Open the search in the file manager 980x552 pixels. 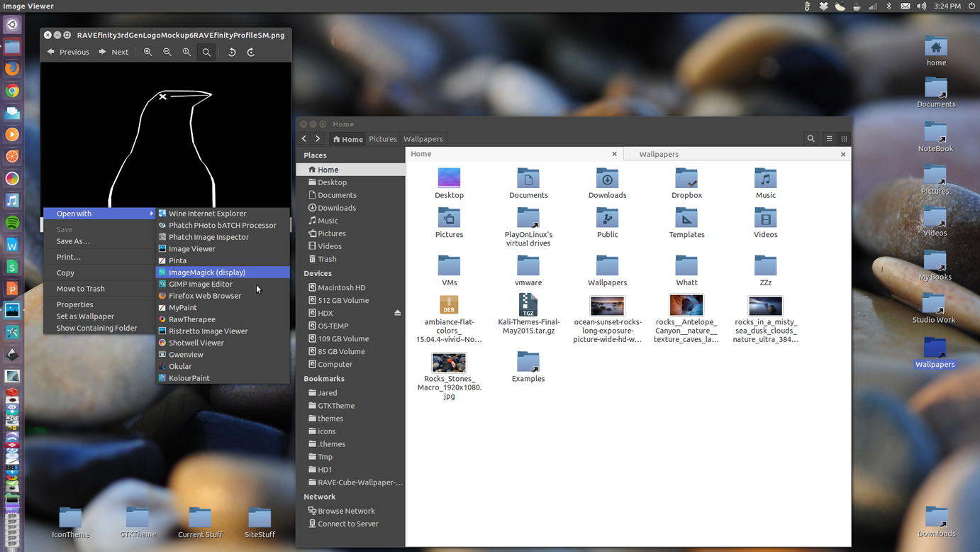tap(811, 138)
